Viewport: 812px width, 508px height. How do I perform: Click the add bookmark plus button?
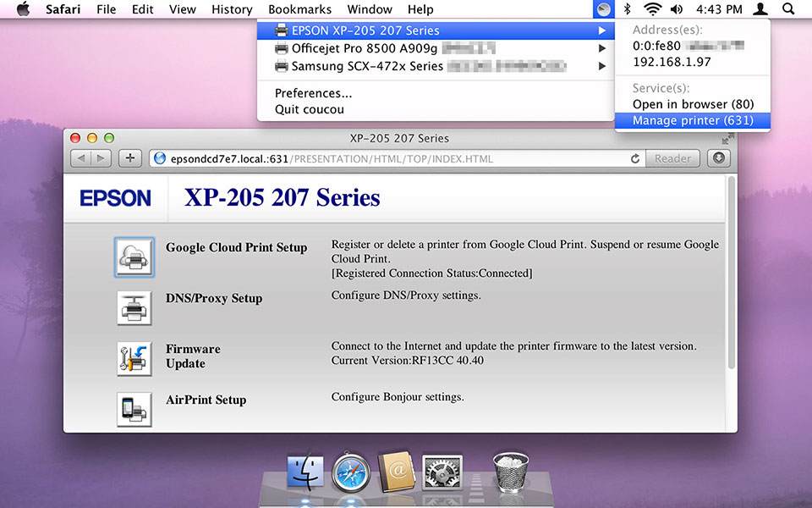coord(130,158)
